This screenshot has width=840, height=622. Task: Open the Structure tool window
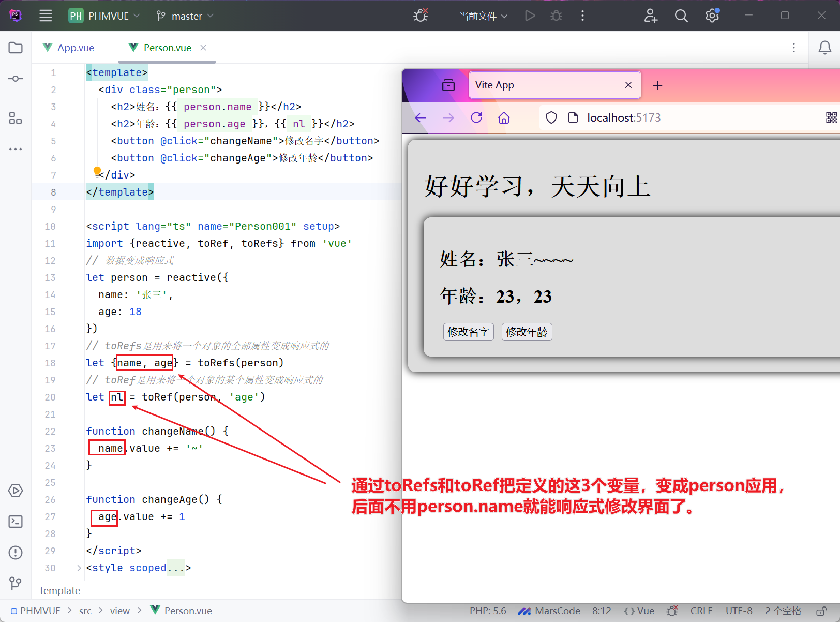(x=16, y=118)
